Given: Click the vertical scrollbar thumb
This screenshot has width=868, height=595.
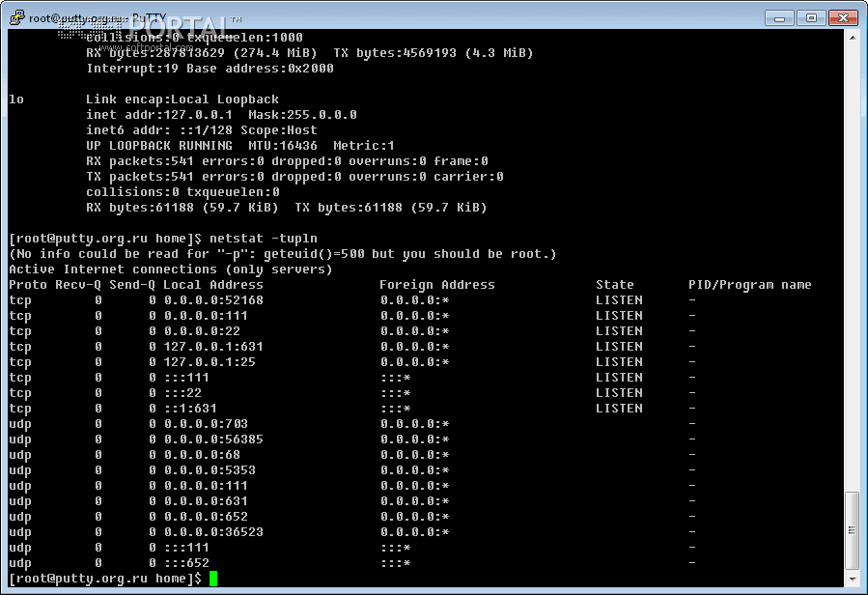Looking at the screenshot, I should pos(853,530).
